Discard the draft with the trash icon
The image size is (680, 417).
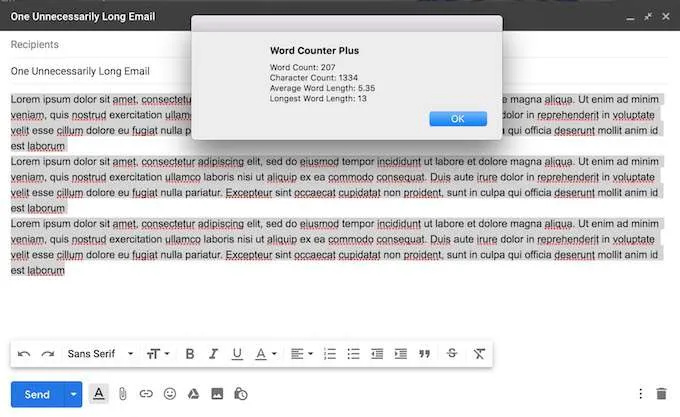click(661, 394)
